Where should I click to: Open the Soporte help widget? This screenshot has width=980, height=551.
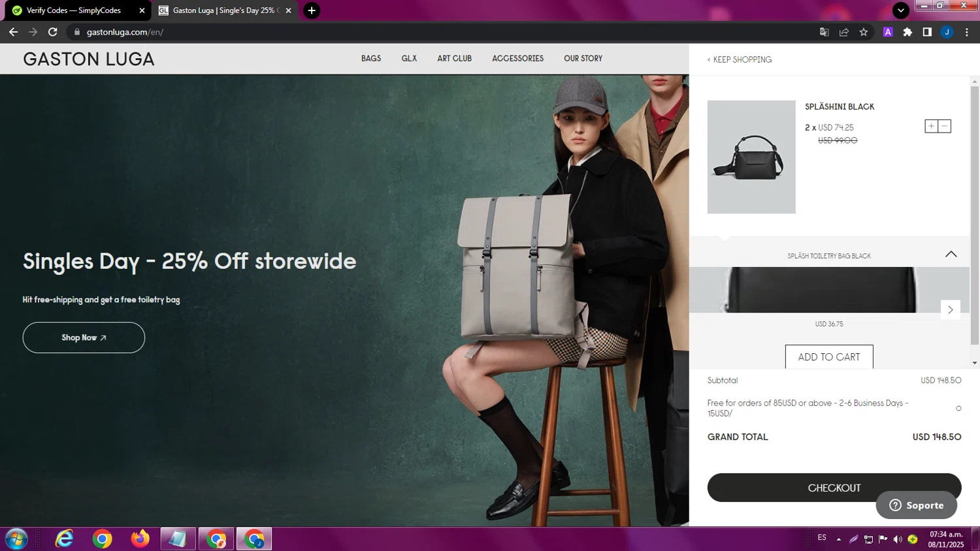pyautogui.click(x=917, y=505)
